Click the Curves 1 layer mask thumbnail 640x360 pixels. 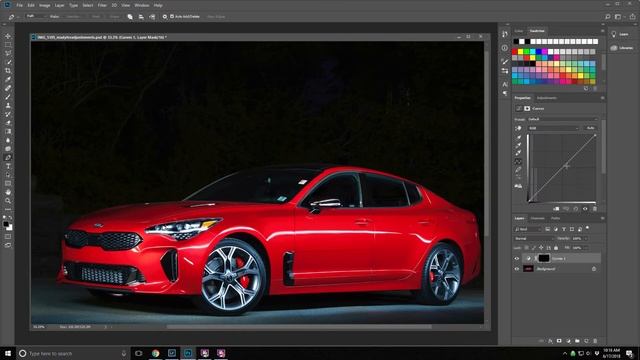click(x=544, y=258)
